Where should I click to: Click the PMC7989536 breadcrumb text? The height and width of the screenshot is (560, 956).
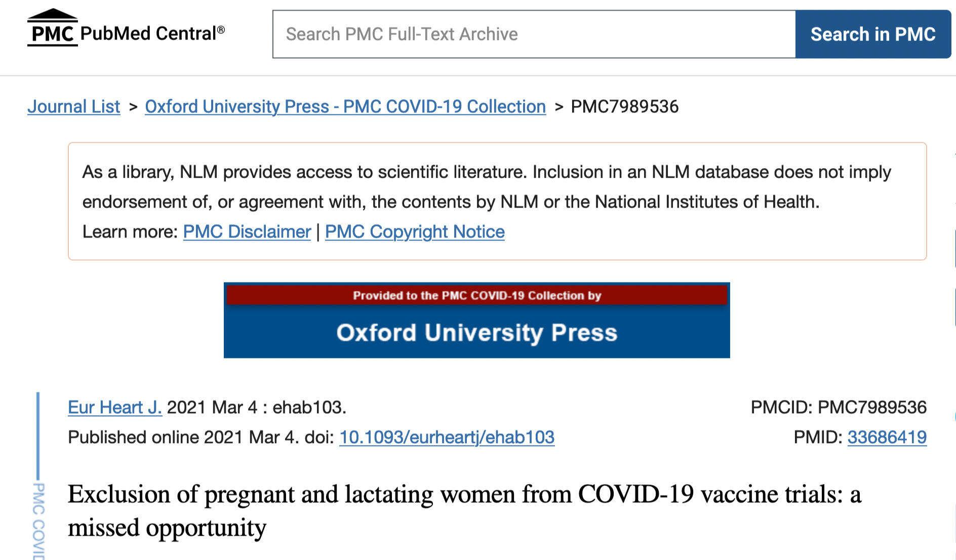pos(624,106)
